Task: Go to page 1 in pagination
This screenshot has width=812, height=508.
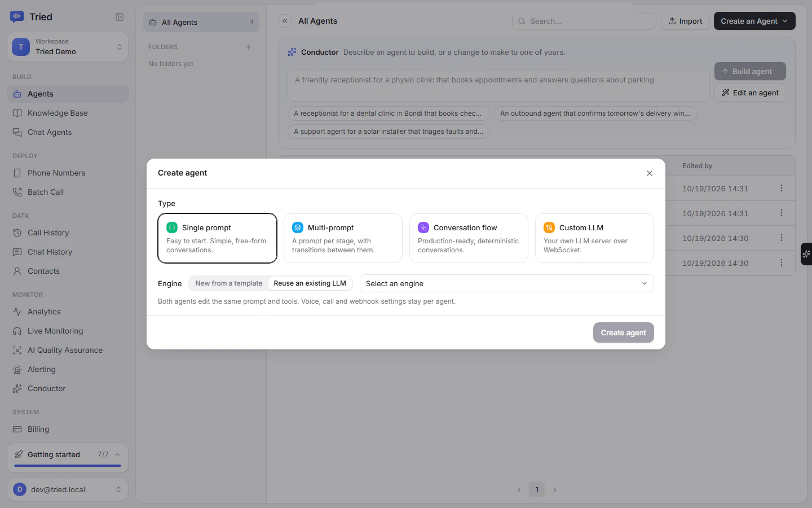Action: coord(537,490)
